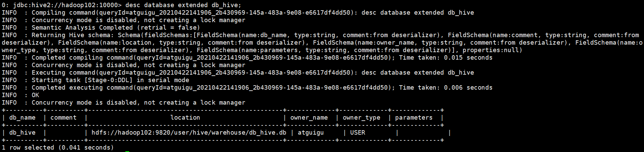The height and width of the screenshot is (152, 644).
Task: Click the db_hive value in result row
Action: [x=22, y=133]
